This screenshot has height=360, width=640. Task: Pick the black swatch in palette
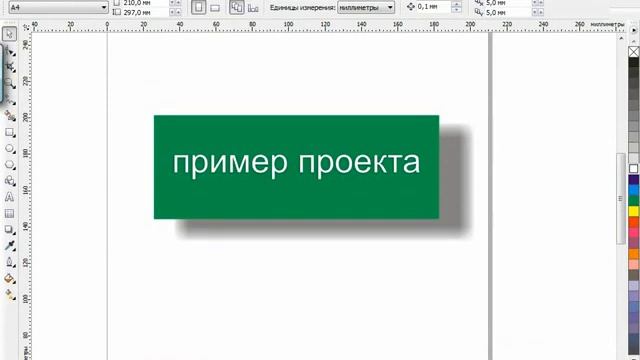click(x=633, y=62)
